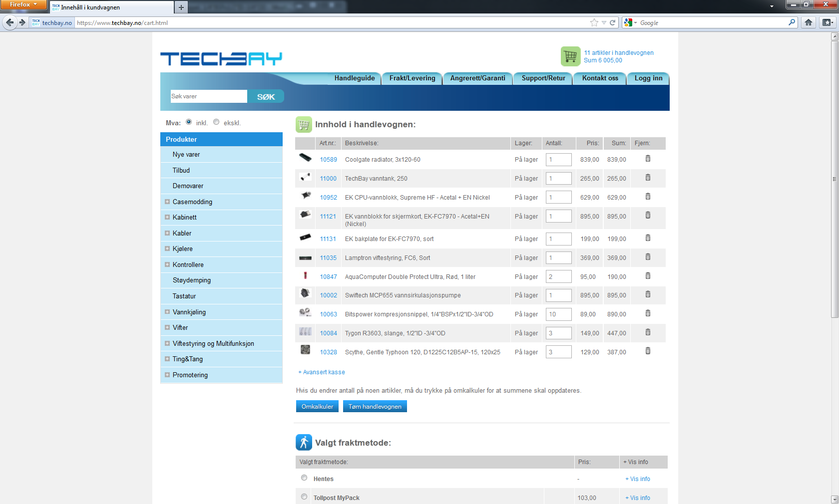Open Nye varer category
839x504 pixels.
(x=186, y=155)
